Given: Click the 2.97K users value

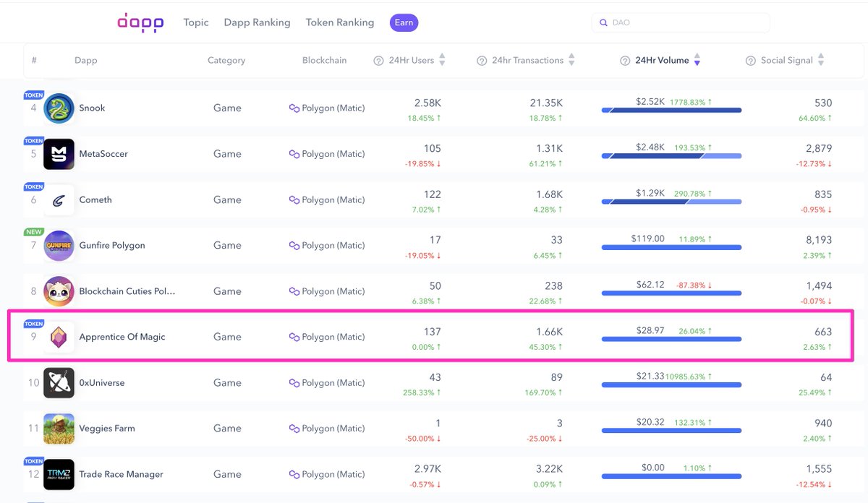Looking at the screenshot, I should [427, 469].
